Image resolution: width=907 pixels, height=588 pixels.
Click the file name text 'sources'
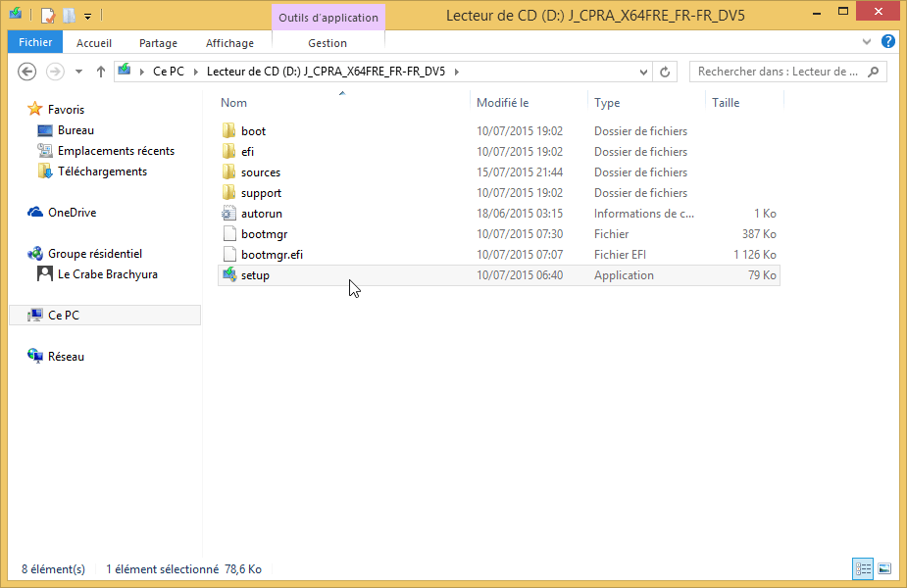[260, 172]
